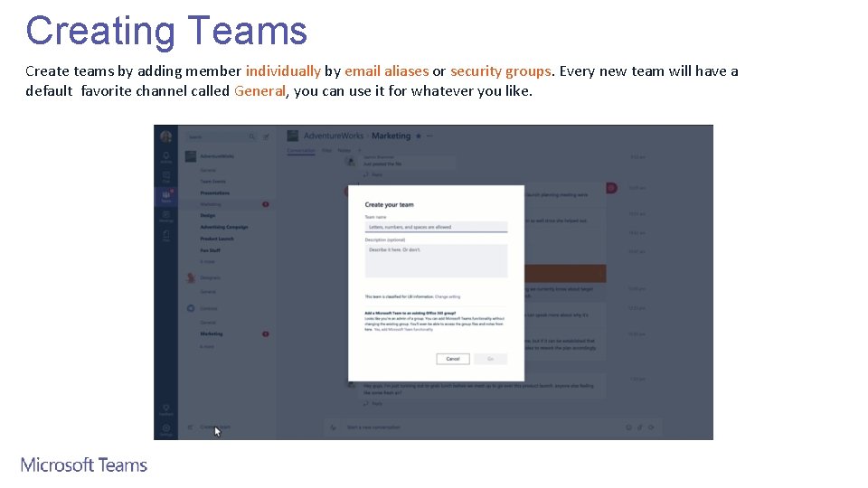Click the meet now icon in compose box
Screen dimensions: 868x488
coord(651,427)
